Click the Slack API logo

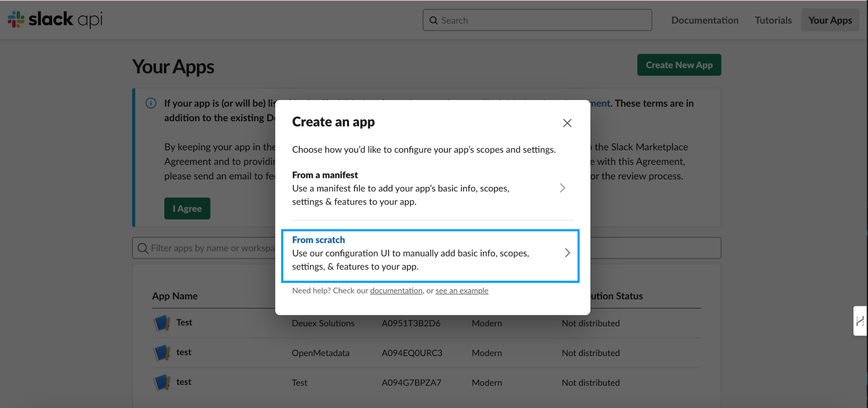coord(55,19)
